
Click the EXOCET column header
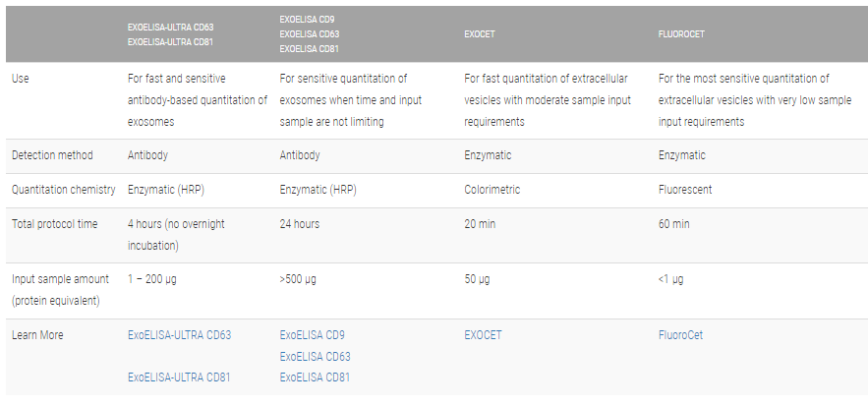tap(481, 33)
